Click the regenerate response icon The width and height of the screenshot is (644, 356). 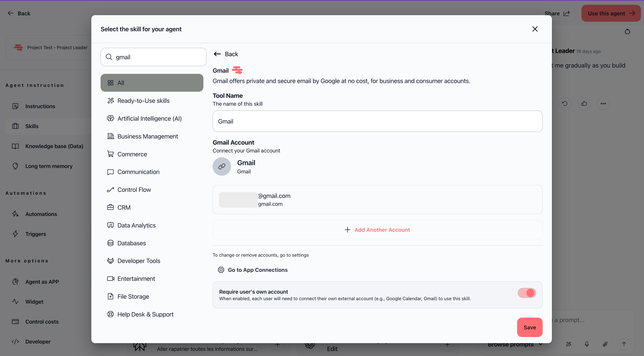(565, 103)
